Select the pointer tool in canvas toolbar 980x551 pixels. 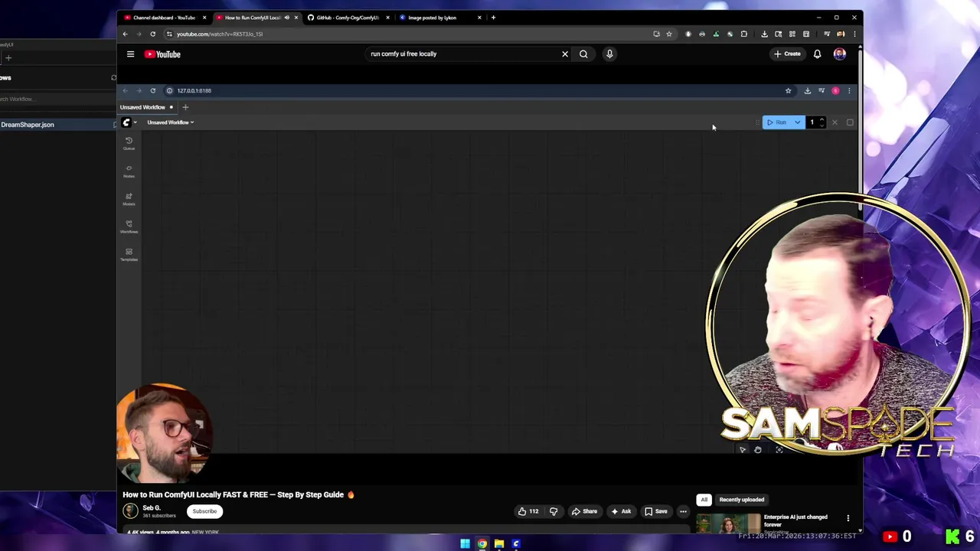(x=742, y=450)
